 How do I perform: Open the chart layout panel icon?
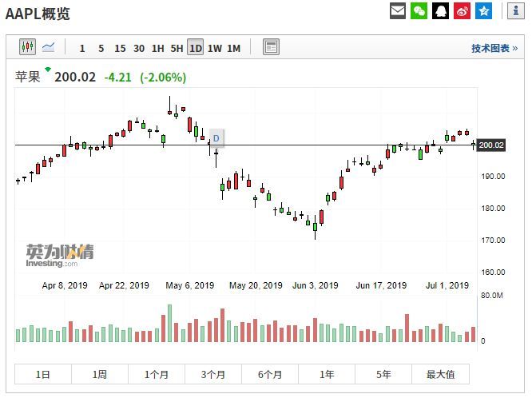tap(271, 47)
